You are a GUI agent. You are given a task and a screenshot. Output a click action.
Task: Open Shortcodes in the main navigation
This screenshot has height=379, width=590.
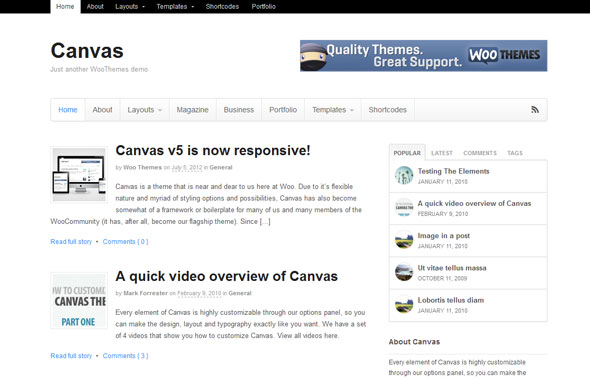click(388, 110)
